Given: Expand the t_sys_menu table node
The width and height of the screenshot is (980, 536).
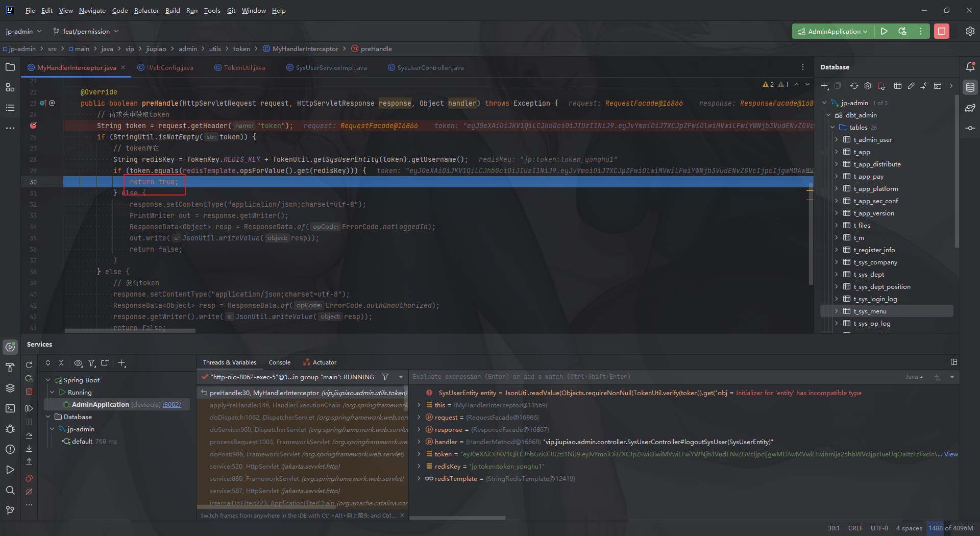Looking at the screenshot, I should 836,311.
